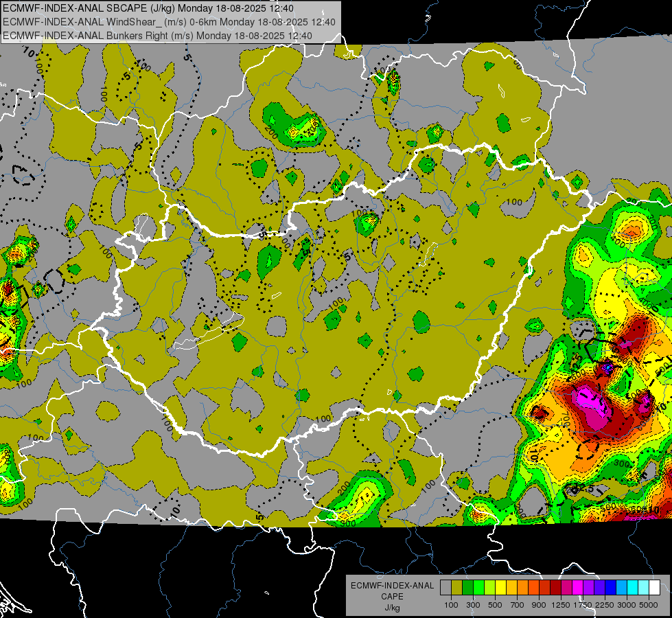Click the 2250 tick label on the legend

pos(605,605)
